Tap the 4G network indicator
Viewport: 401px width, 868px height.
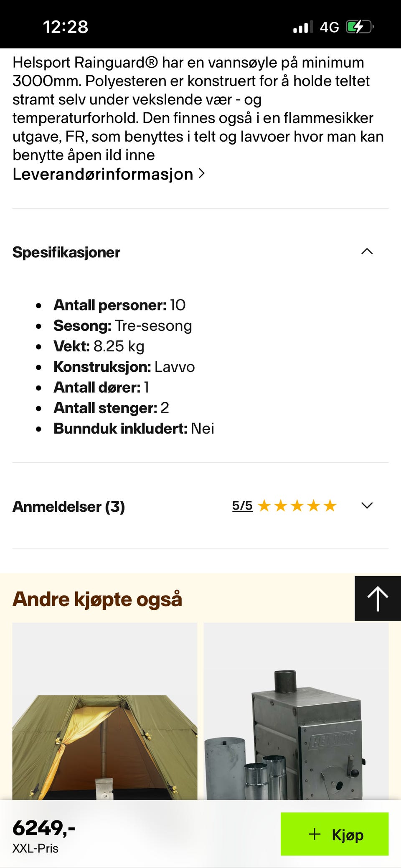tap(329, 28)
